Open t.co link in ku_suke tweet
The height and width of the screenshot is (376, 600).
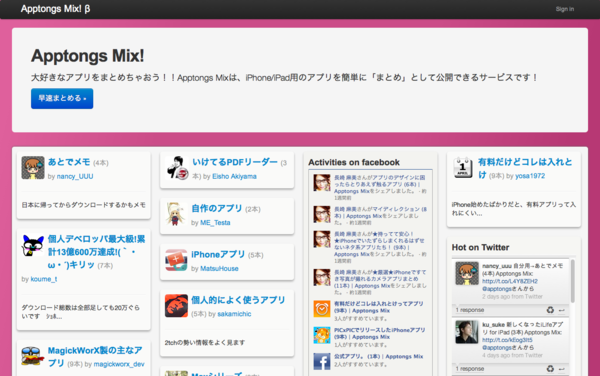507,340
